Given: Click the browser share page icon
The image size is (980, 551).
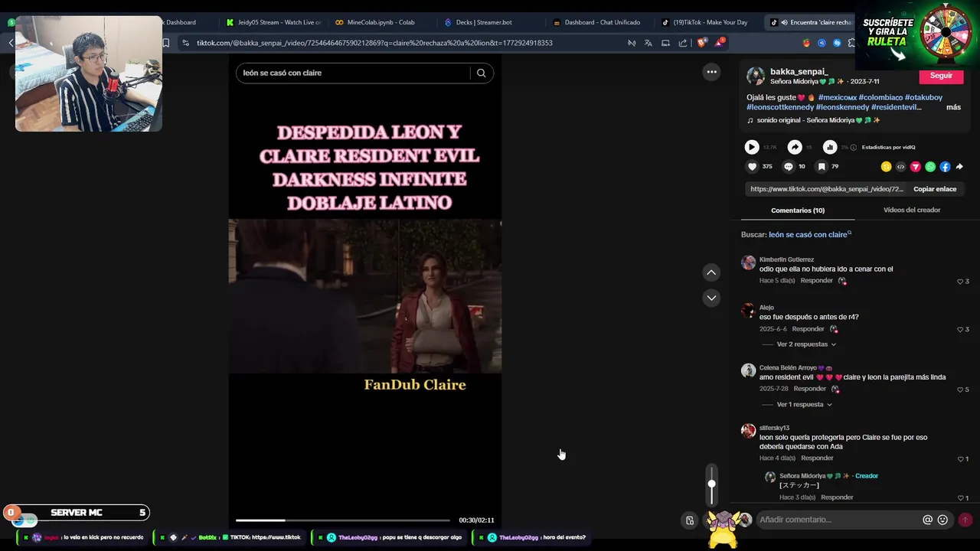Looking at the screenshot, I should point(683,43).
